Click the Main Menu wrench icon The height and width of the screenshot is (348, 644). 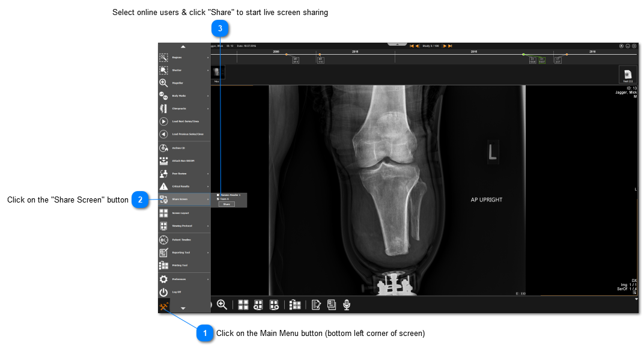pyautogui.click(x=164, y=305)
